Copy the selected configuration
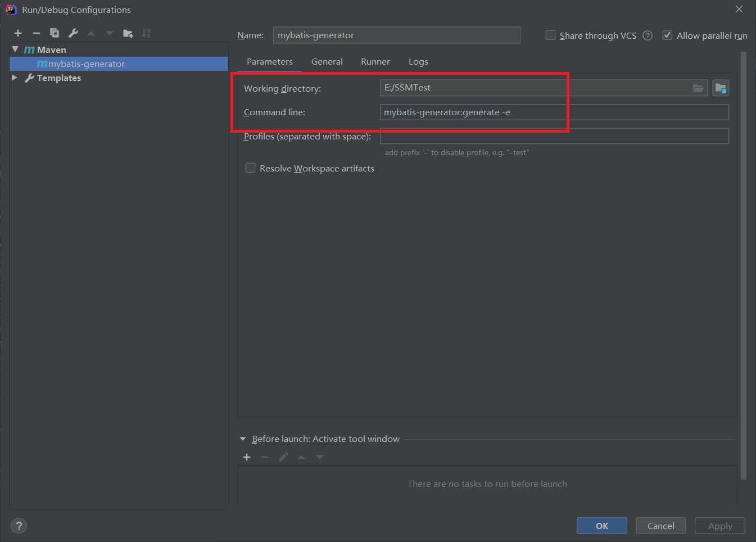The width and height of the screenshot is (756, 542). (x=55, y=33)
